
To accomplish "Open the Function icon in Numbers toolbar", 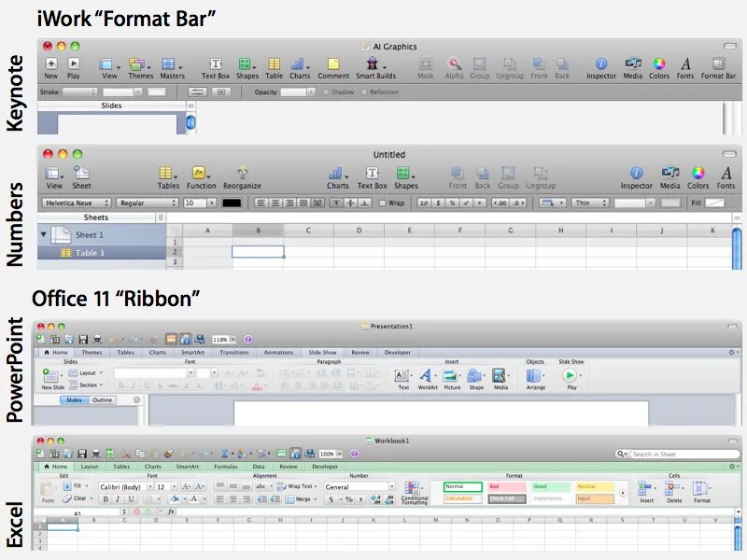I will 199,173.
